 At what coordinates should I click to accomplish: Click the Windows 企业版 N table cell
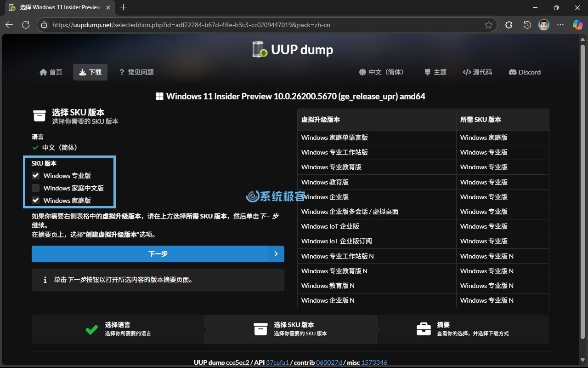pos(377,300)
